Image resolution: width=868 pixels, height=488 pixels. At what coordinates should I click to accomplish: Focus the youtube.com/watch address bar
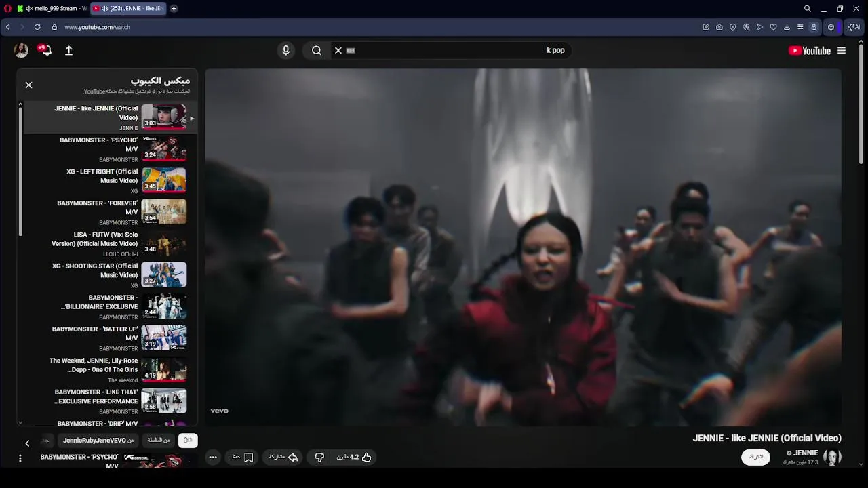[97, 27]
